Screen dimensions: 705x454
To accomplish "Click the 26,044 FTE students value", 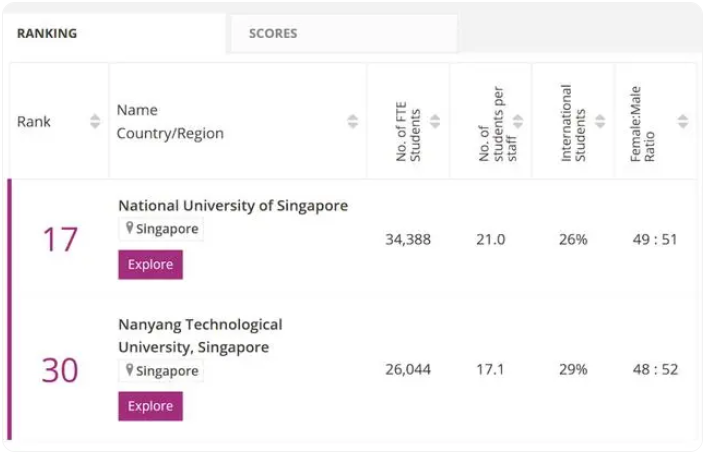I will pyautogui.click(x=408, y=369).
